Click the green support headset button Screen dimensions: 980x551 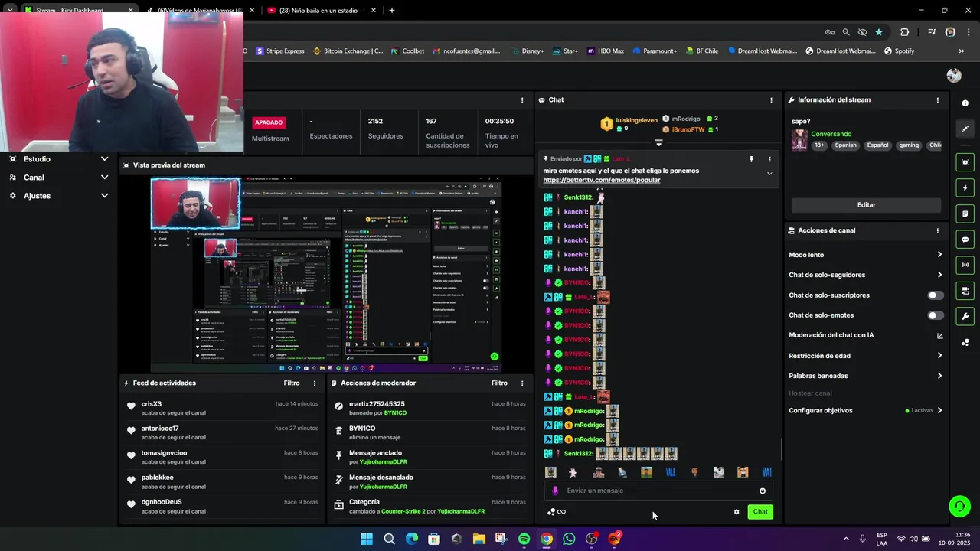[x=959, y=507]
